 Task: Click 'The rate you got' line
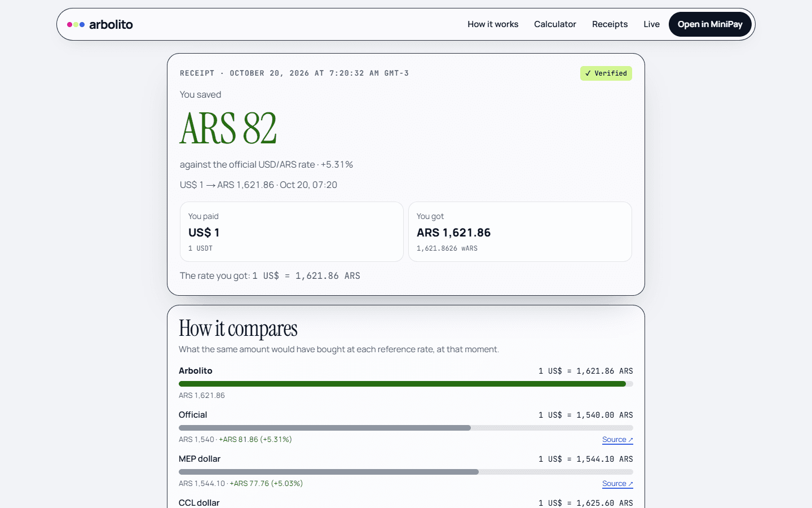pyautogui.click(x=270, y=275)
